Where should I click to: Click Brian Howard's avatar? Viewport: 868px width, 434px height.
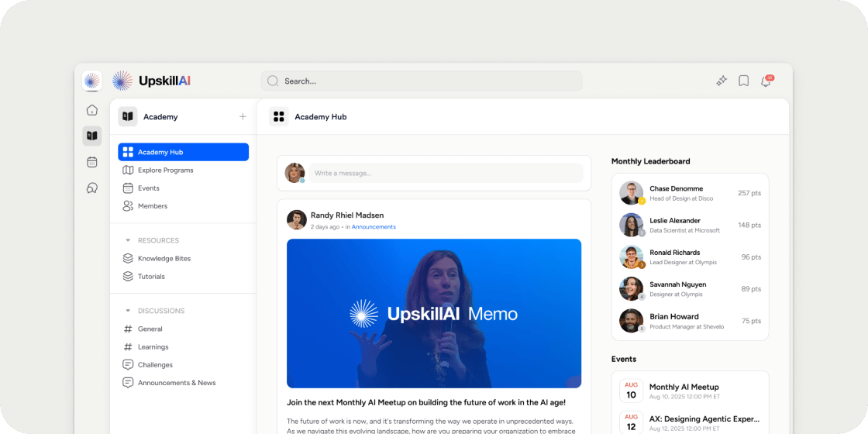(x=631, y=321)
